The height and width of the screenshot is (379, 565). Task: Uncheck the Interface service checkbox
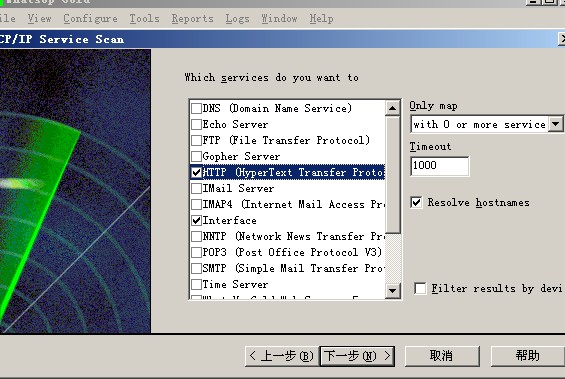click(196, 220)
